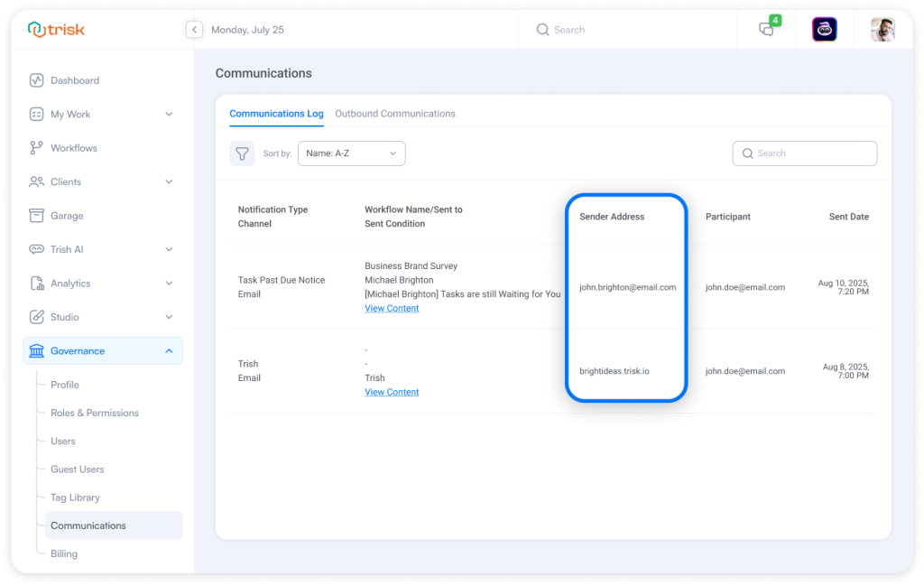Switch to Outbound Communications tab

tap(394, 114)
